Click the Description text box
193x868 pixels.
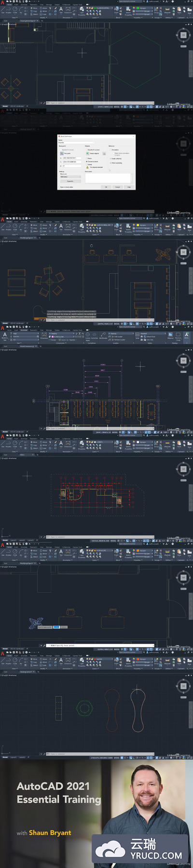coord(108,178)
